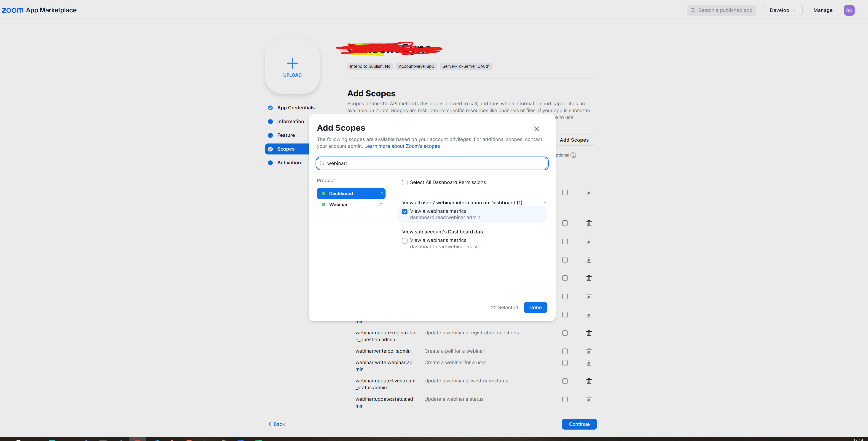This screenshot has width=868, height=441.
Task: Click the trash icon for webinar:update:livestream_status:admin
Action: coord(589,381)
